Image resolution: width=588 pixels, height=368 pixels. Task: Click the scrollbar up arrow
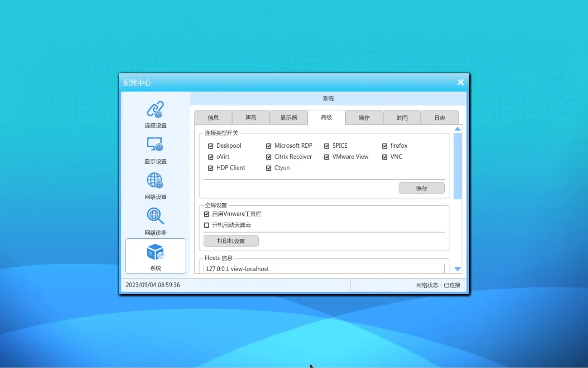coord(458,129)
